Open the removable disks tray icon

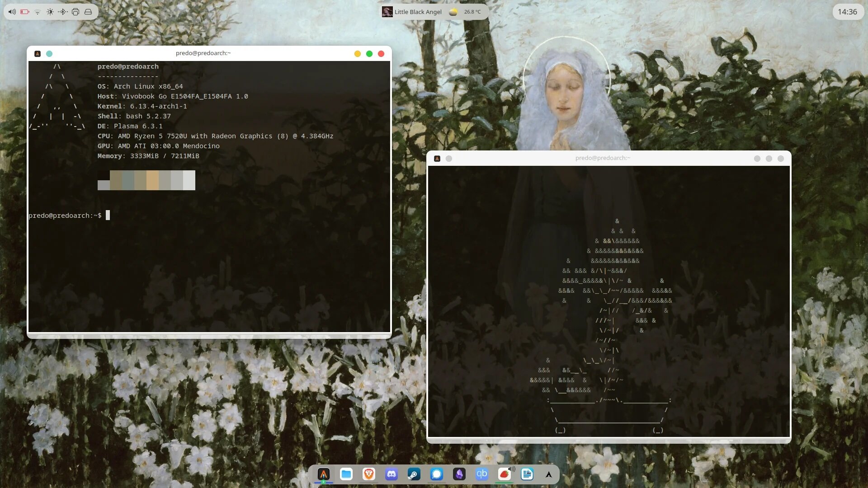click(x=88, y=12)
